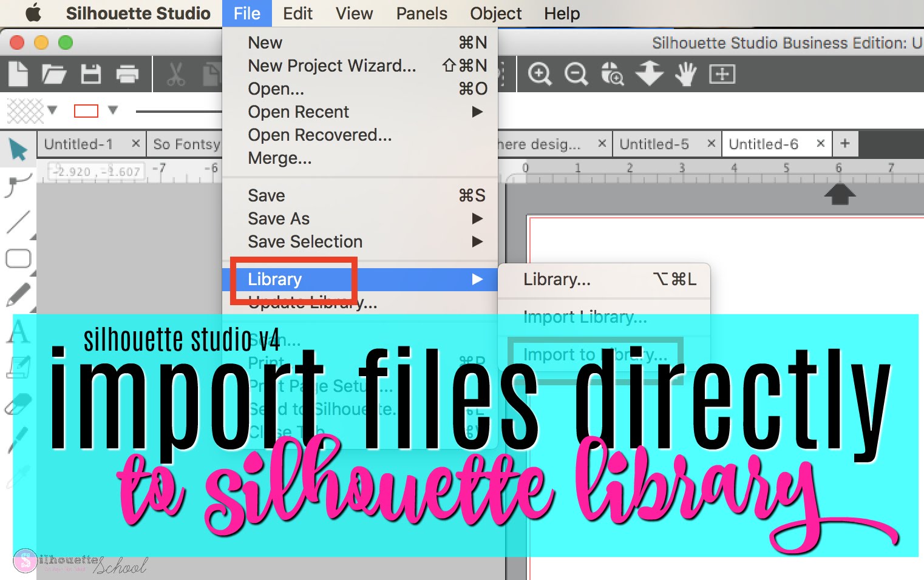Click the crosshatch fill swatch
Viewport: 924px width, 580px height.
[x=25, y=110]
